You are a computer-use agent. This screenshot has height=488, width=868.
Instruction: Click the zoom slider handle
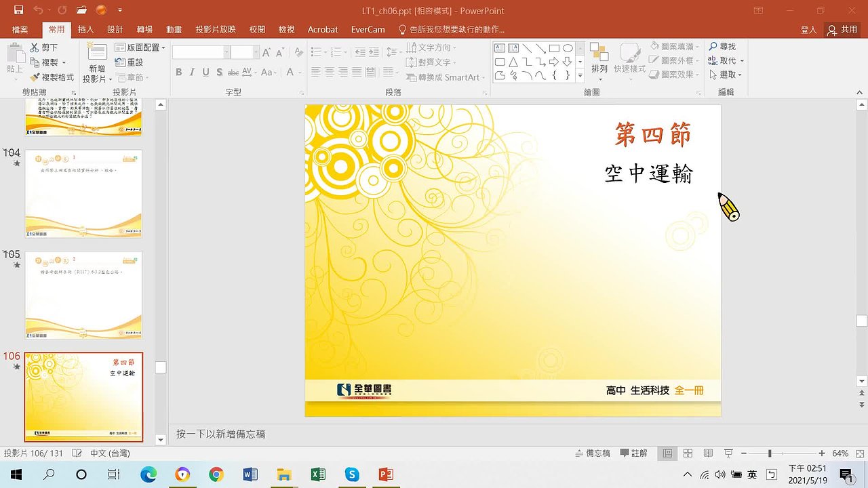coord(769,453)
